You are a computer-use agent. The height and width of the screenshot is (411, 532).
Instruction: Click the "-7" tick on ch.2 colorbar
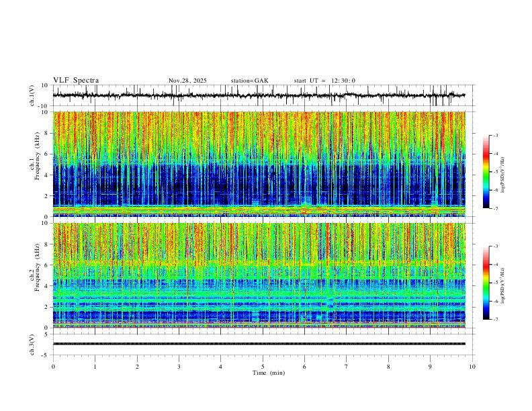(x=496, y=320)
